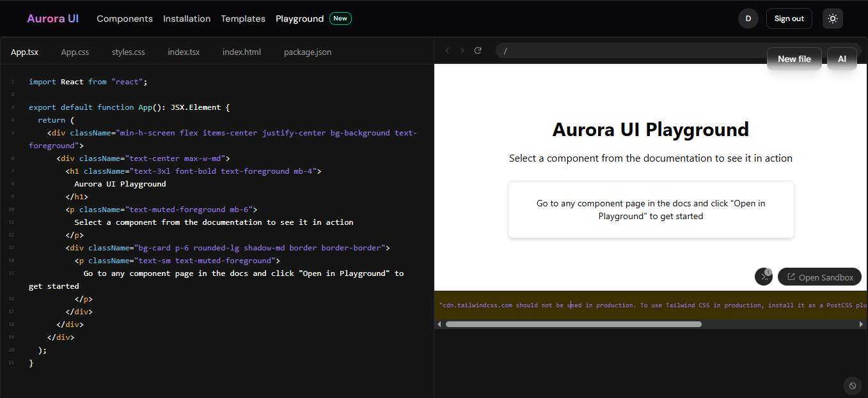Open the Components nav link
Screen dimensions: 868x398
pos(125,19)
